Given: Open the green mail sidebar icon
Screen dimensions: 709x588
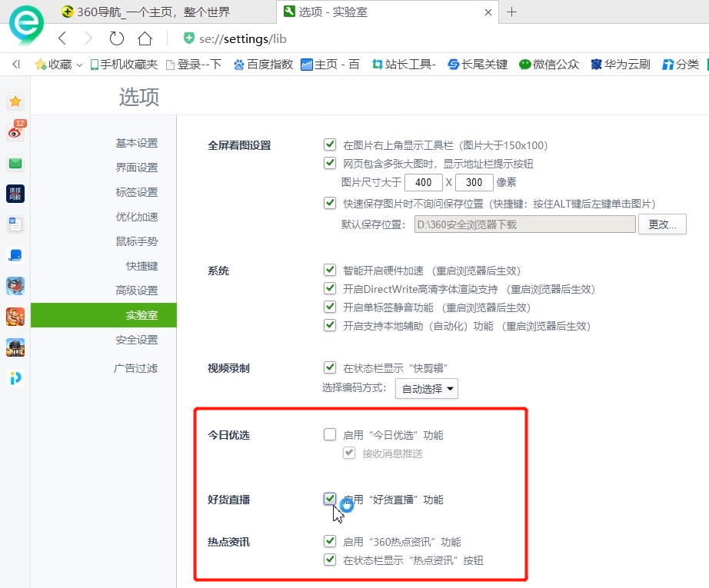Looking at the screenshot, I should 15,164.
